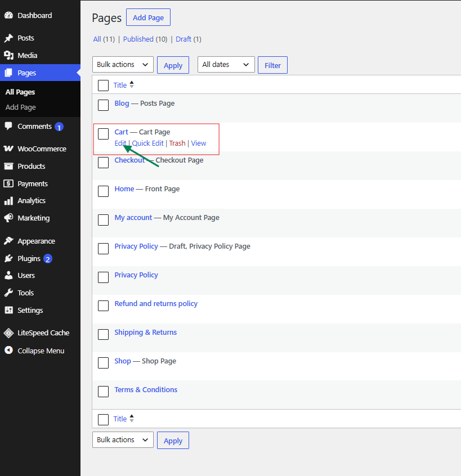
Task: Click the WooCommerce logo icon
Action: coord(8,149)
